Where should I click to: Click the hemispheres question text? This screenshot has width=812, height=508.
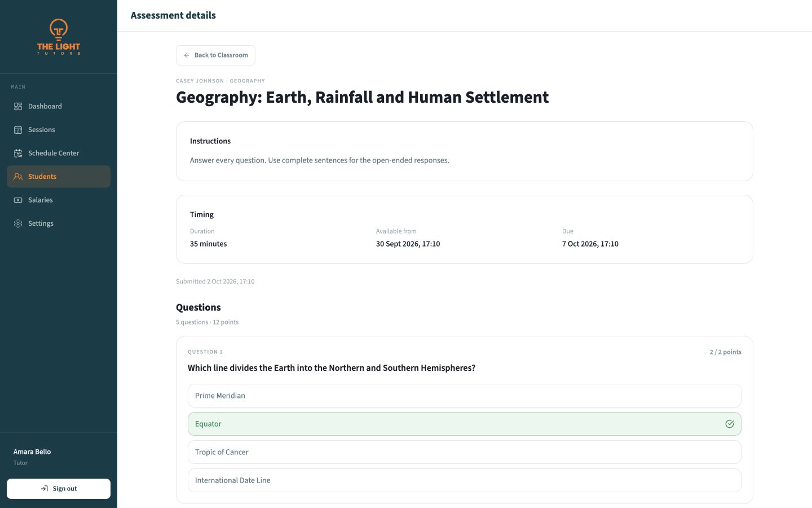click(332, 368)
